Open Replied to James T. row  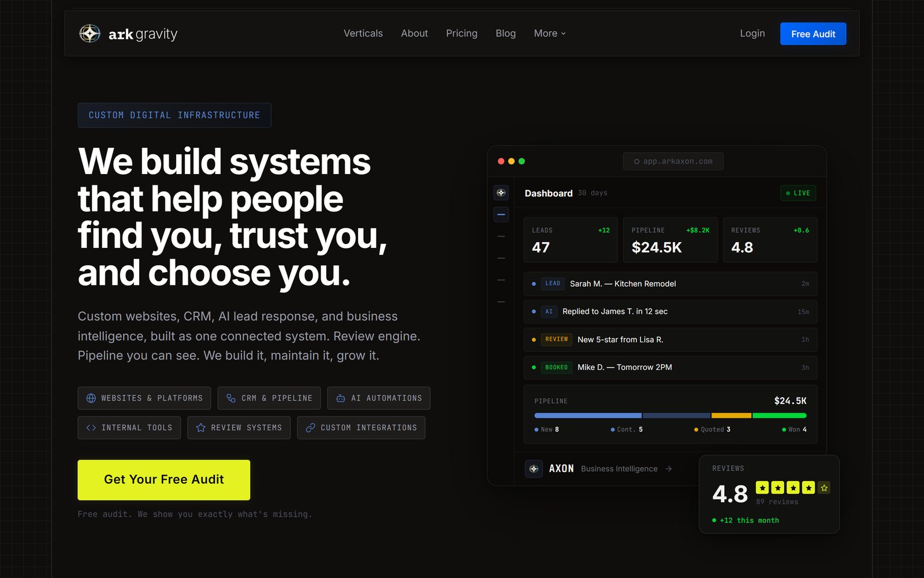[x=670, y=312]
